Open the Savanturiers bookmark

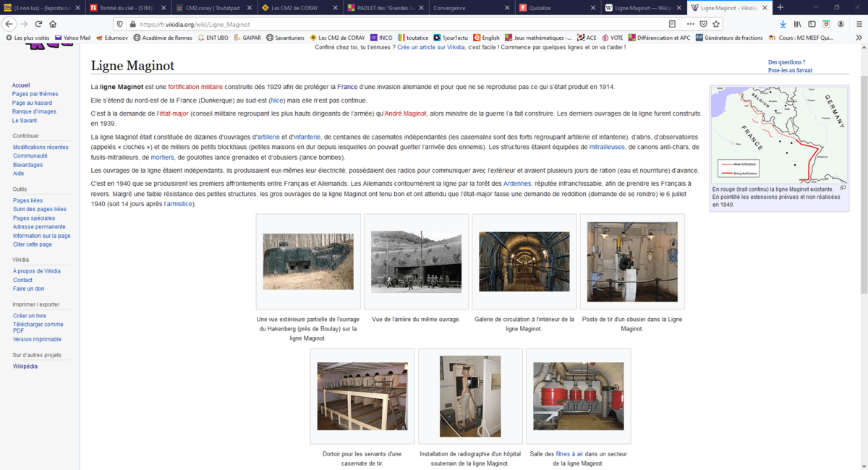(x=285, y=38)
